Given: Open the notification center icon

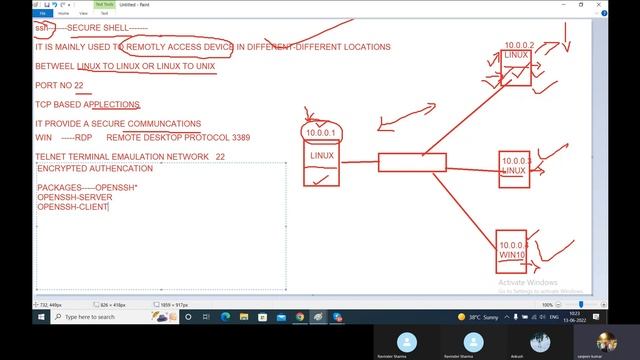Looking at the screenshot, I should [x=596, y=317].
